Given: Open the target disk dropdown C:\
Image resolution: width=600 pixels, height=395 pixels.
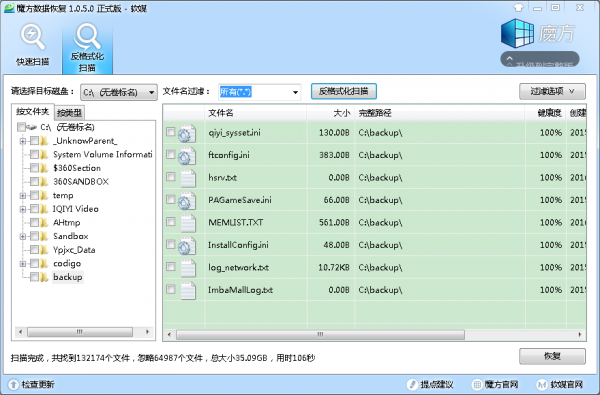Looking at the screenshot, I should [x=119, y=92].
